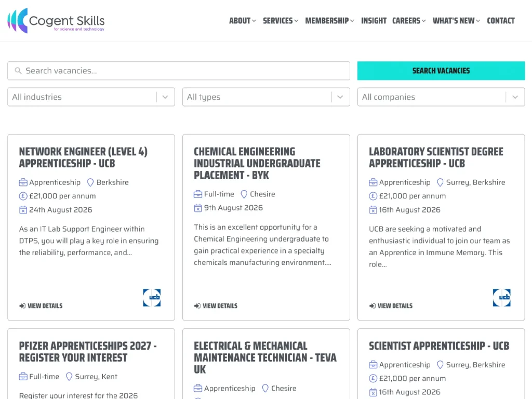Expand the Membership menu
Viewport: 532px width, 399px height.
click(x=329, y=21)
